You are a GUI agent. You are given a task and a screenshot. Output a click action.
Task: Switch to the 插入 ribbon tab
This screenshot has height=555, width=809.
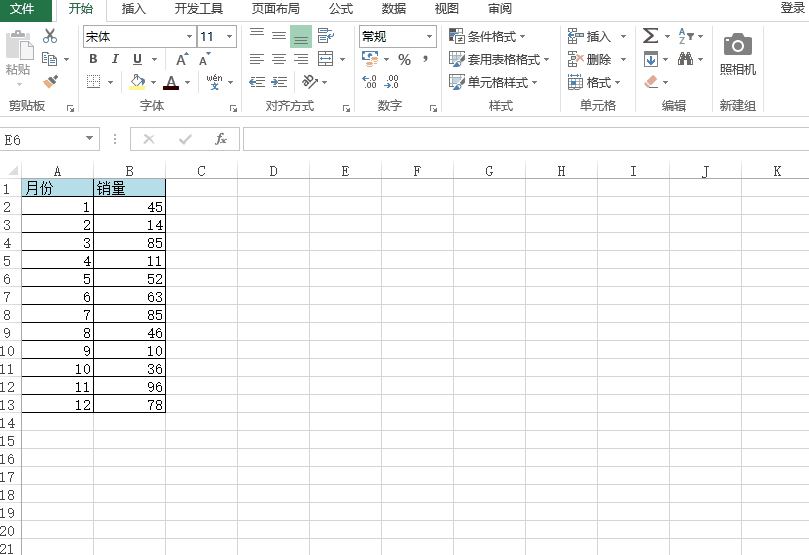click(133, 9)
